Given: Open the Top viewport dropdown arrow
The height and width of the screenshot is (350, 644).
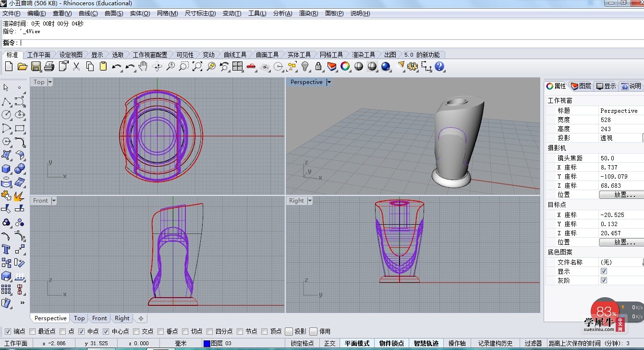Looking at the screenshot, I should pos(50,82).
